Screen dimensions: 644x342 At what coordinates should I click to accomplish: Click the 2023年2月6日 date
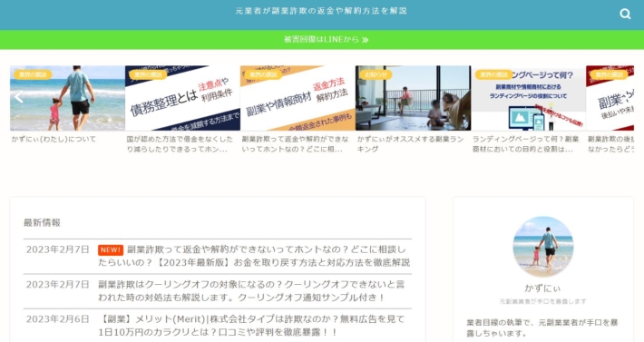point(57,319)
